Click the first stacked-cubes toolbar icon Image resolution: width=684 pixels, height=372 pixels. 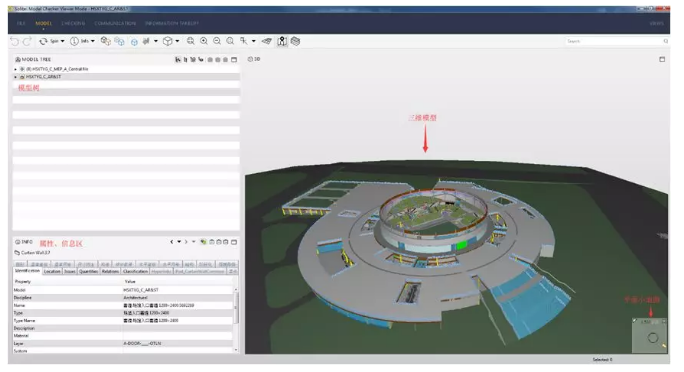pos(106,41)
